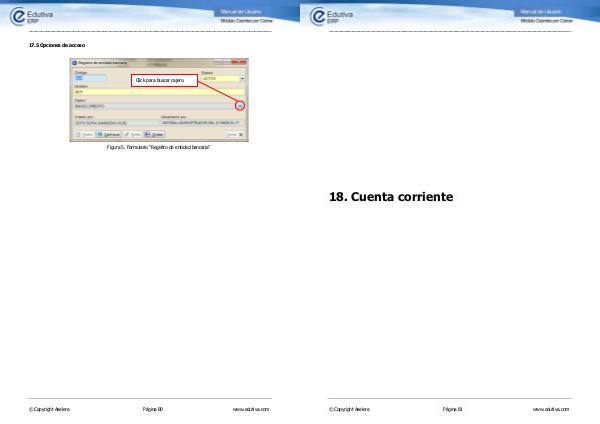Screen dimensions: 600x424
Task: Click the Código input field
Action: (83, 78)
